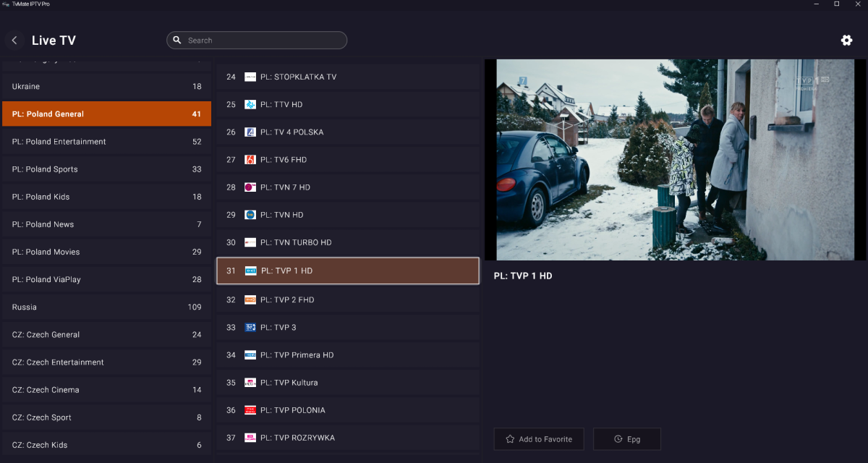Switch to CZ: Czech Cinema category
868x463 pixels.
coord(106,390)
